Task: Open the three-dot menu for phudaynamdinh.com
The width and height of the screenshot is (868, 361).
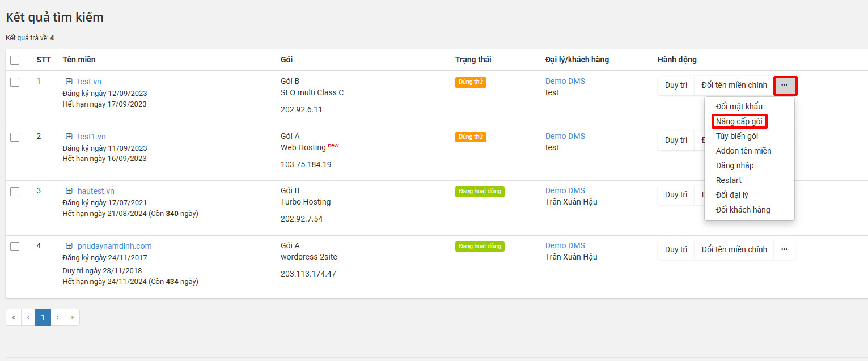Action: coord(785,249)
